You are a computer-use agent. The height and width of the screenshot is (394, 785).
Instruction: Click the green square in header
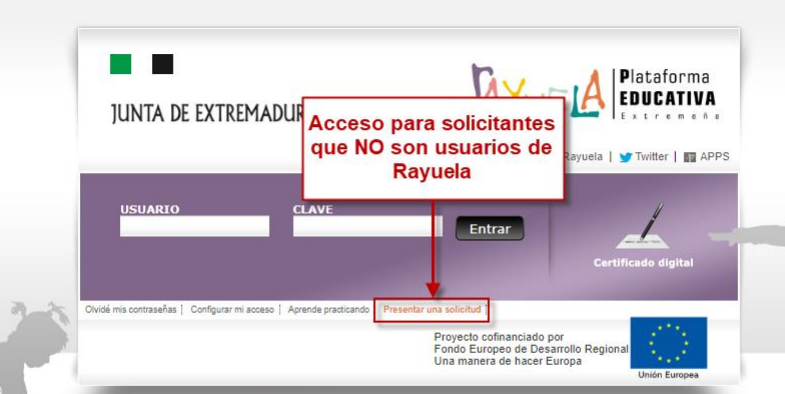121,64
